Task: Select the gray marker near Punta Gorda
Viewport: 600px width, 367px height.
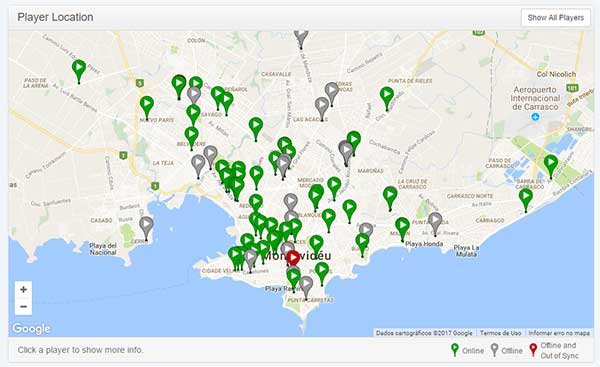Action: click(x=435, y=224)
